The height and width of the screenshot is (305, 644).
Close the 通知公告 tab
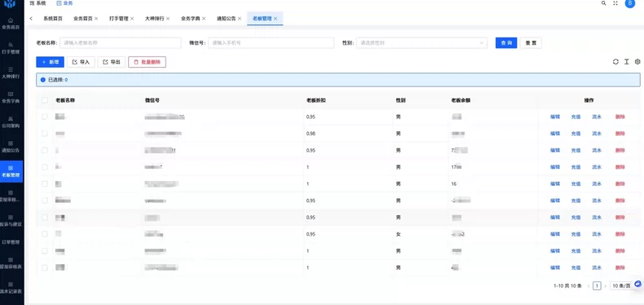(240, 19)
